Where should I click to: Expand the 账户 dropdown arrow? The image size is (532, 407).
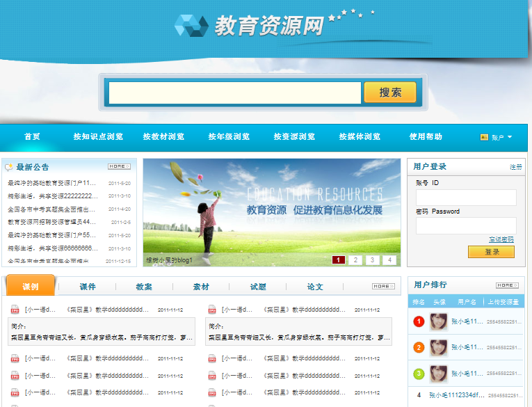tap(510, 137)
